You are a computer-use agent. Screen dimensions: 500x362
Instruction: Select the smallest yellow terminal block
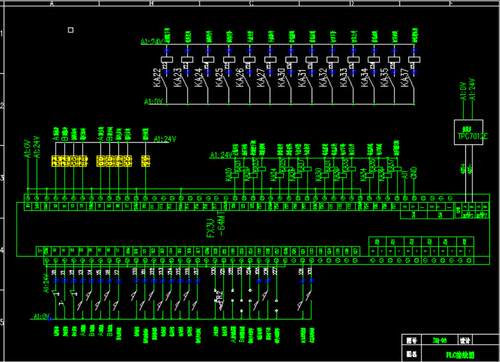tap(146, 161)
